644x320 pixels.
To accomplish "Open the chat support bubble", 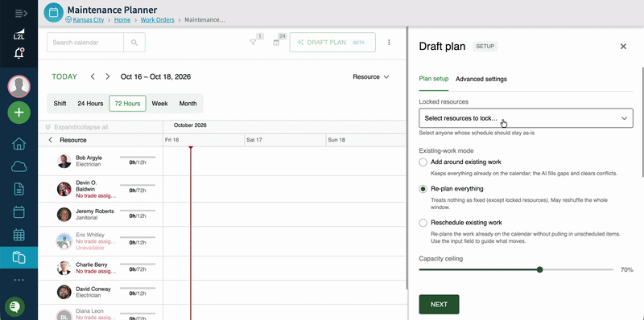I will click(14, 306).
